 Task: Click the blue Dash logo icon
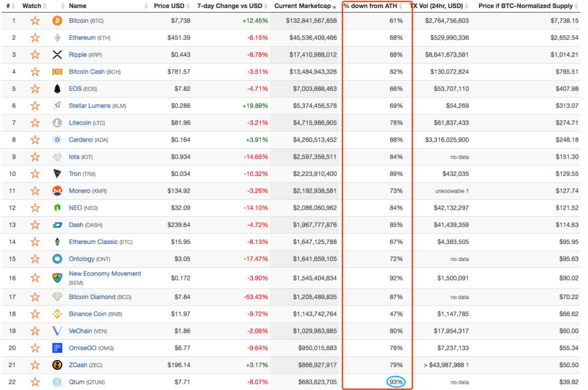click(x=57, y=225)
